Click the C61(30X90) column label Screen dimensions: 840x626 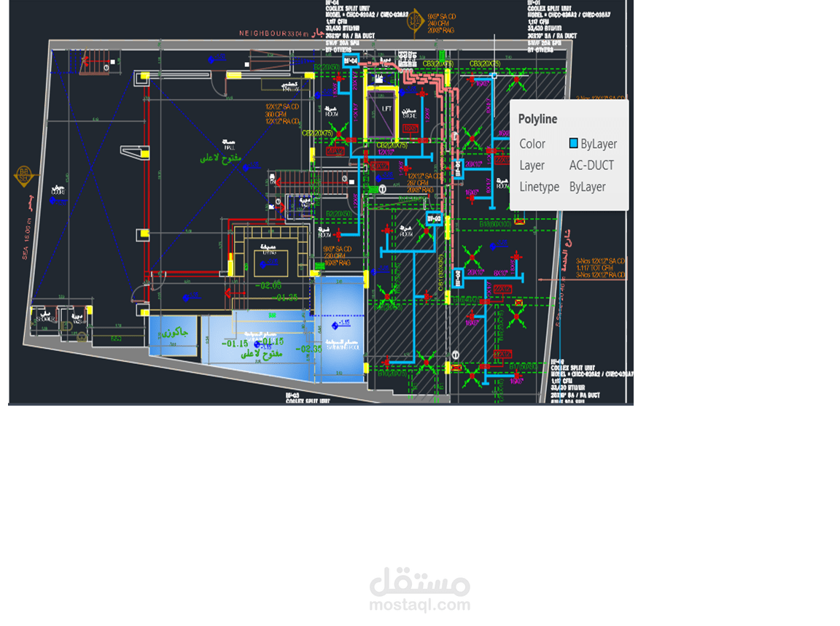coord(441,272)
